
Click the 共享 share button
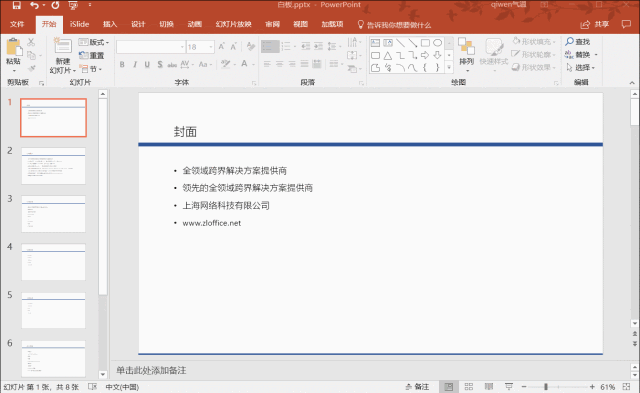coord(595,24)
